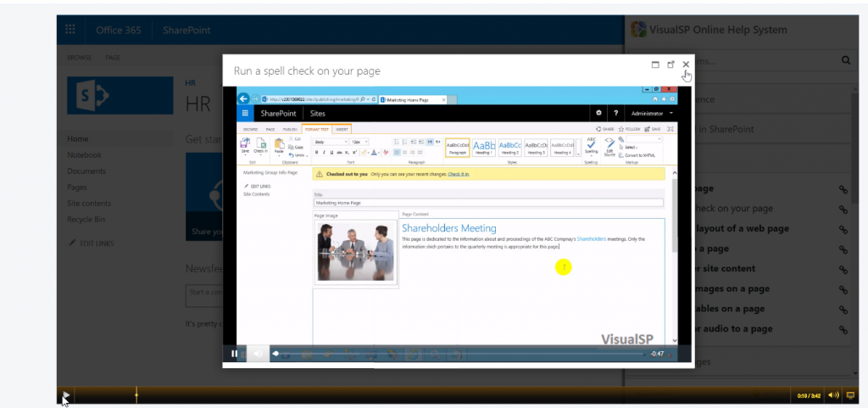Click the copy link icon beside tables on a page
The height and width of the screenshot is (408, 868).
pos(843,309)
